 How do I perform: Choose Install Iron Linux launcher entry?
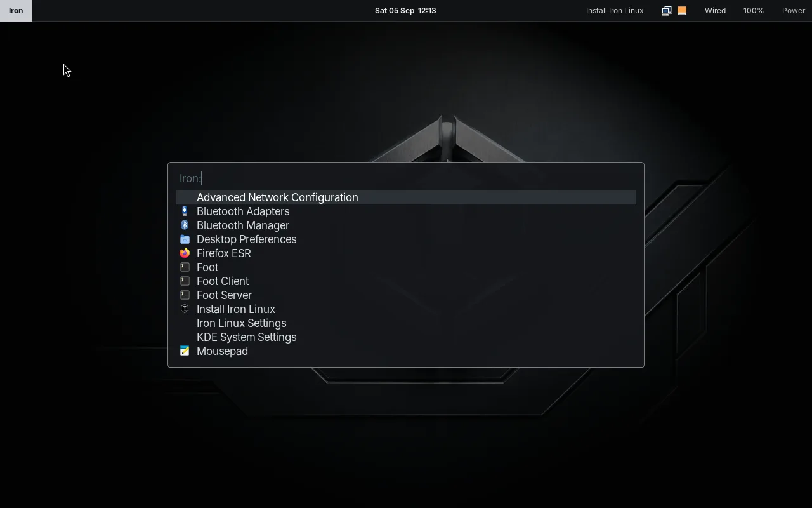406,309
